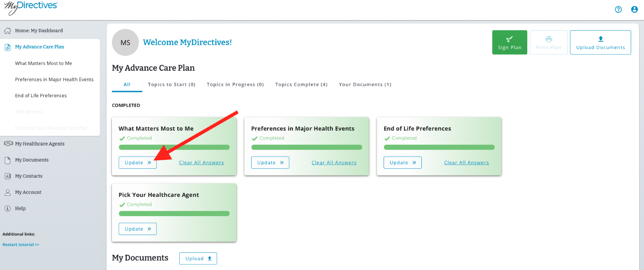This screenshot has width=644, height=270.
Task: Open the help question mark icon
Action: pyautogui.click(x=618, y=9)
